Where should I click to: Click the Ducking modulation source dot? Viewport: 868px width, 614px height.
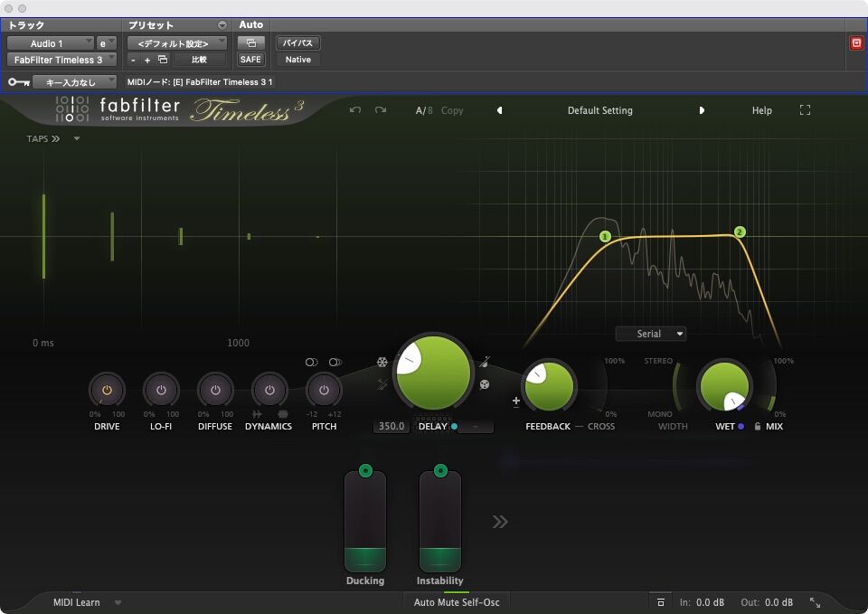[365, 470]
